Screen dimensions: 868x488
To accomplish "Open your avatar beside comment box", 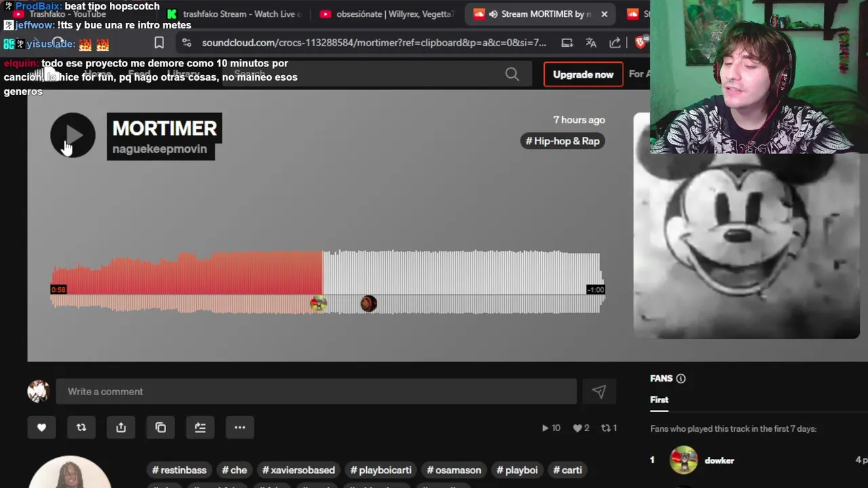I will [38, 391].
